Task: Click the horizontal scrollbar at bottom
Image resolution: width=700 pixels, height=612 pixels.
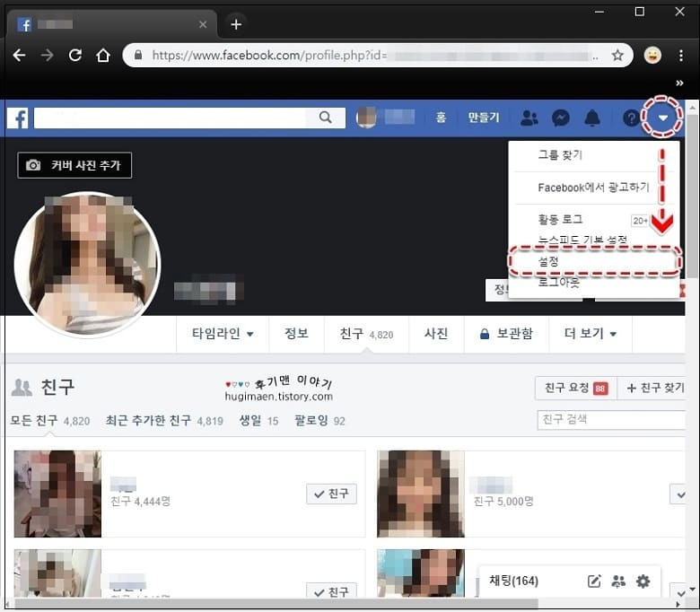Action: pyautogui.click(x=276, y=604)
